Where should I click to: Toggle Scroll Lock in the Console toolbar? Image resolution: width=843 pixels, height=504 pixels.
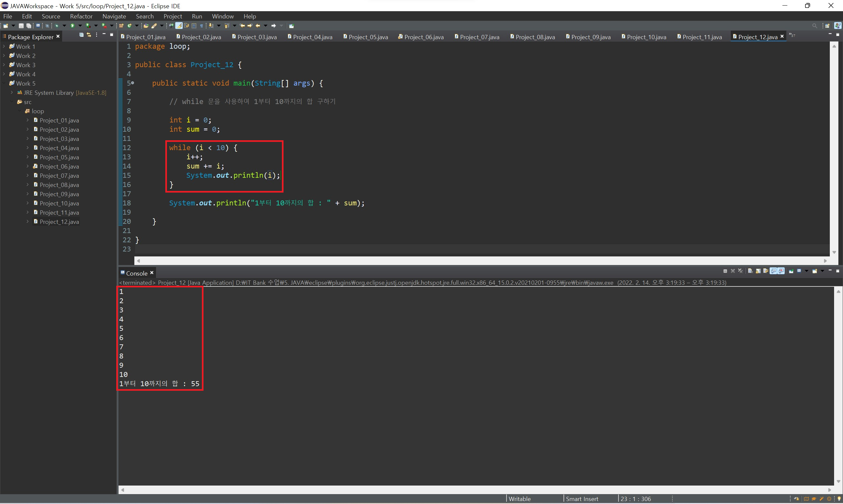758,271
